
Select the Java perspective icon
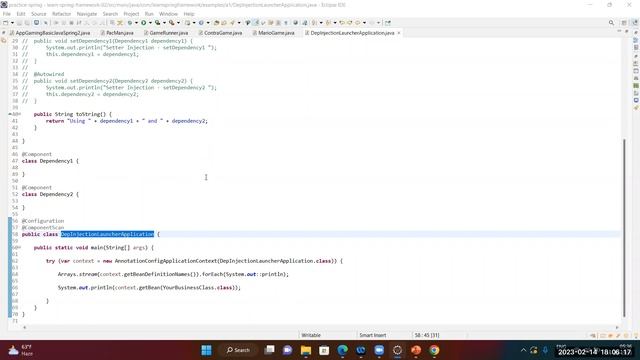pyautogui.click(x=635, y=23)
